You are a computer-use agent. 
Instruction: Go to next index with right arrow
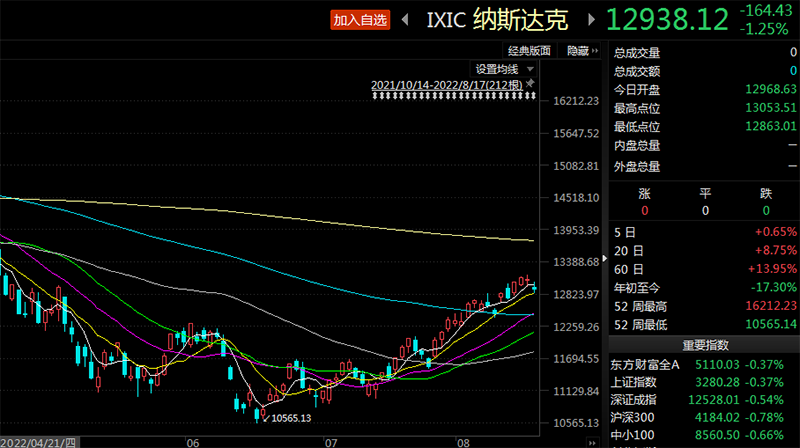(x=591, y=20)
